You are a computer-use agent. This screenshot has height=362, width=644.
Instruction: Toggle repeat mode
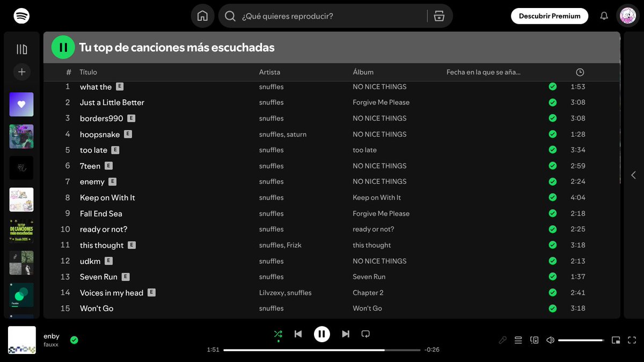point(365,334)
